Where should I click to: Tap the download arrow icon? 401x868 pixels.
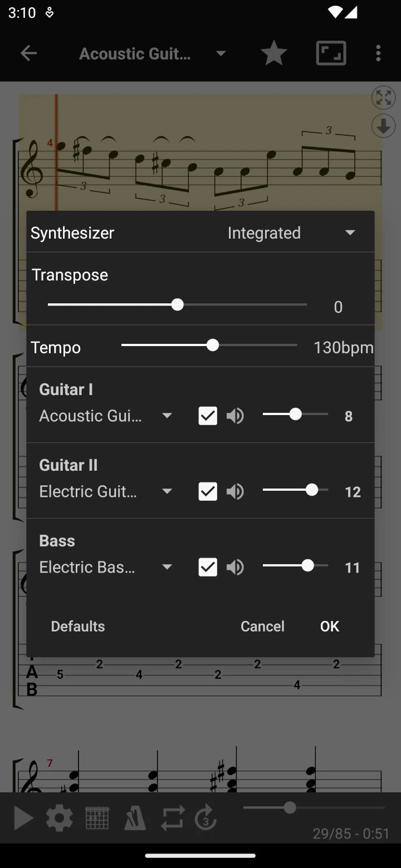point(383,126)
